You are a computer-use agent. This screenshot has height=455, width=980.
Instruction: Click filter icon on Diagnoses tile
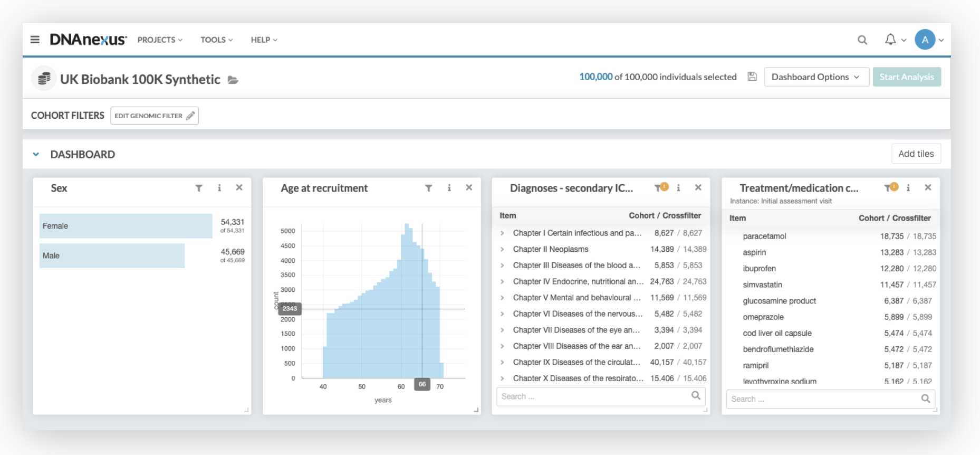[x=659, y=187]
